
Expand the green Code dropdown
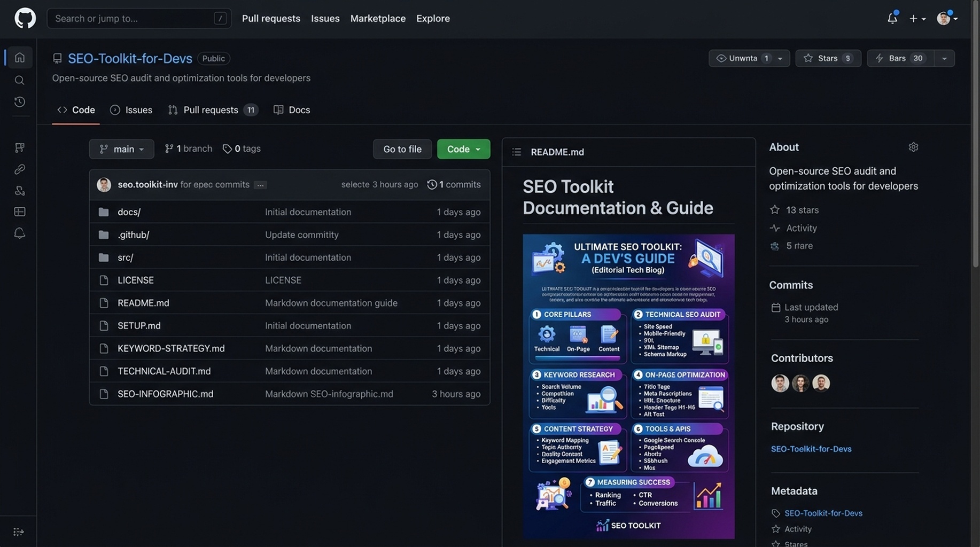point(463,149)
